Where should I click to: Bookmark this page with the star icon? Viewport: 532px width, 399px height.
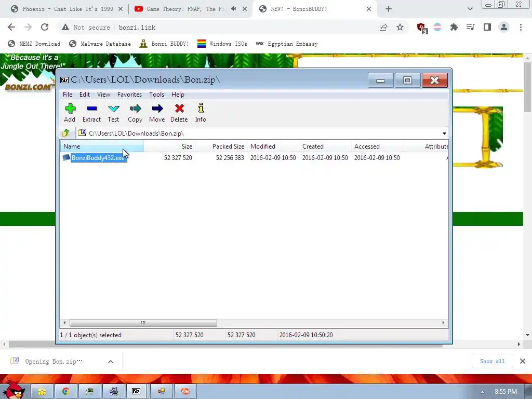(x=400, y=27)
